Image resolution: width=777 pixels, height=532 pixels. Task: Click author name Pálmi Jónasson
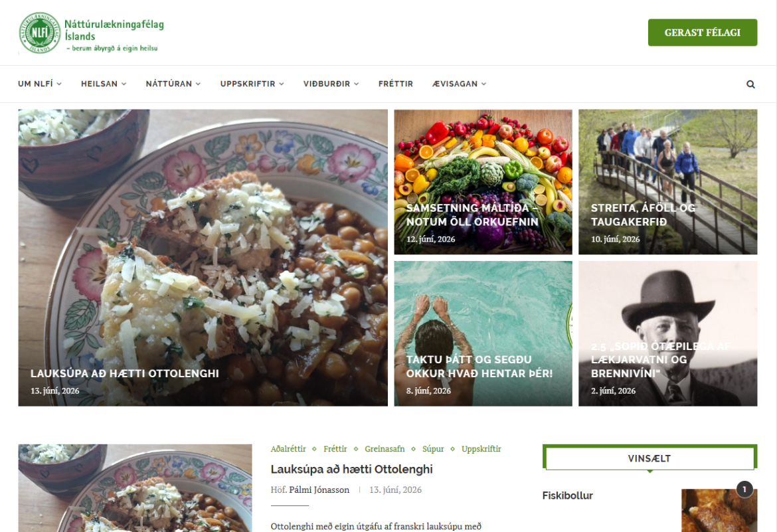[319, 490]
